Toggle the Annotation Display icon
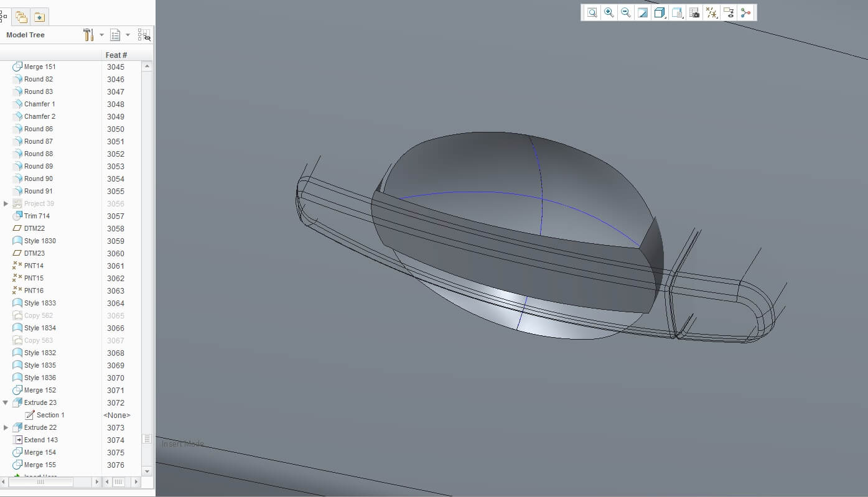Viewport: 868px width, 497px height. click(x=729, y=12)
